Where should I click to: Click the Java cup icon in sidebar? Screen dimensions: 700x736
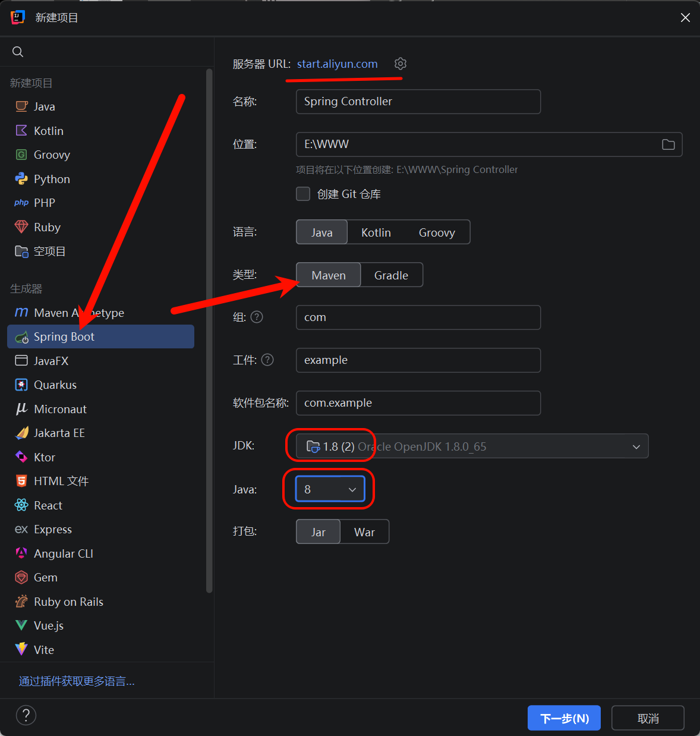(21, 106)
